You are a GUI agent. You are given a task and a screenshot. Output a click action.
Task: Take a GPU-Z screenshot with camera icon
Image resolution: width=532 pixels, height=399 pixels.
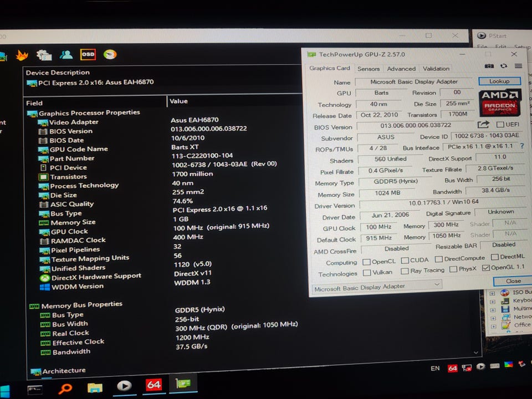tap(489, 66)
